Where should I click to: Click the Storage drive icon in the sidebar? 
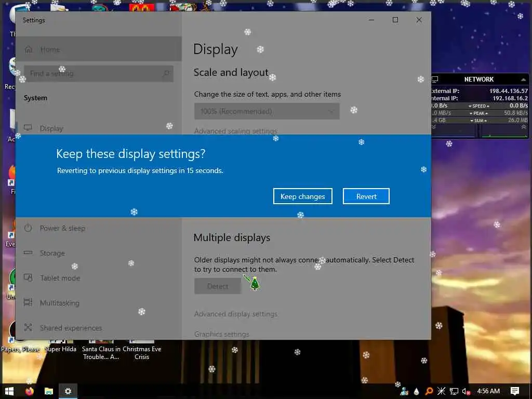point(28,253)
